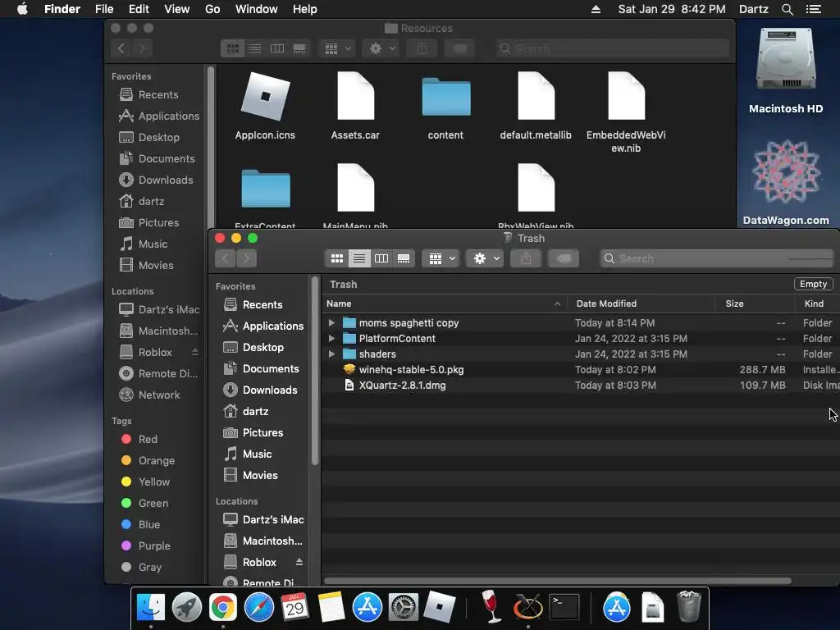Viewport: 840px width, 630px height.
Task: Switch Trash window to gallery view
Action: click(404, 258)
